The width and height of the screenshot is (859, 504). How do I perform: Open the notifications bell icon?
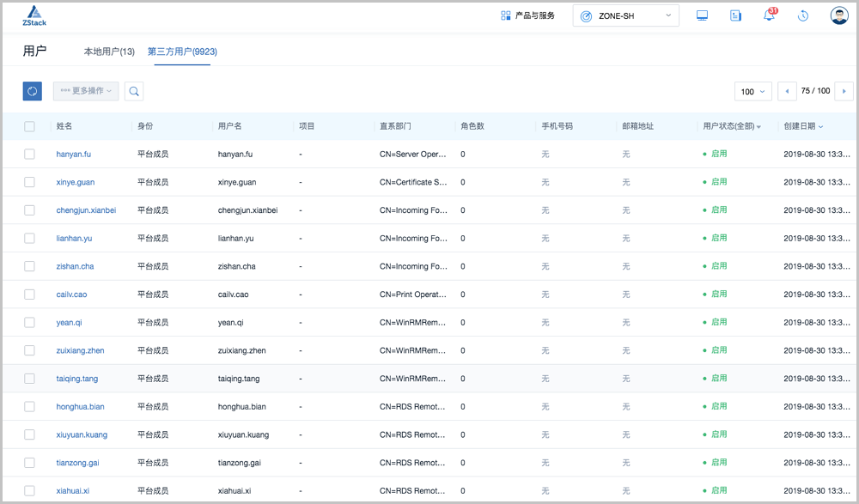click(769, 16)
